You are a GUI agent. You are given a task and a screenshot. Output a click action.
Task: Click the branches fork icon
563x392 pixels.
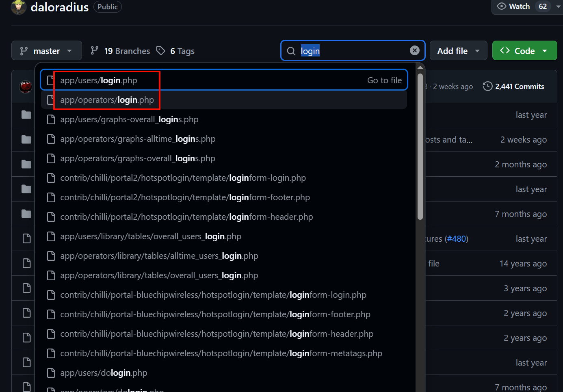[x=95, y=51]
